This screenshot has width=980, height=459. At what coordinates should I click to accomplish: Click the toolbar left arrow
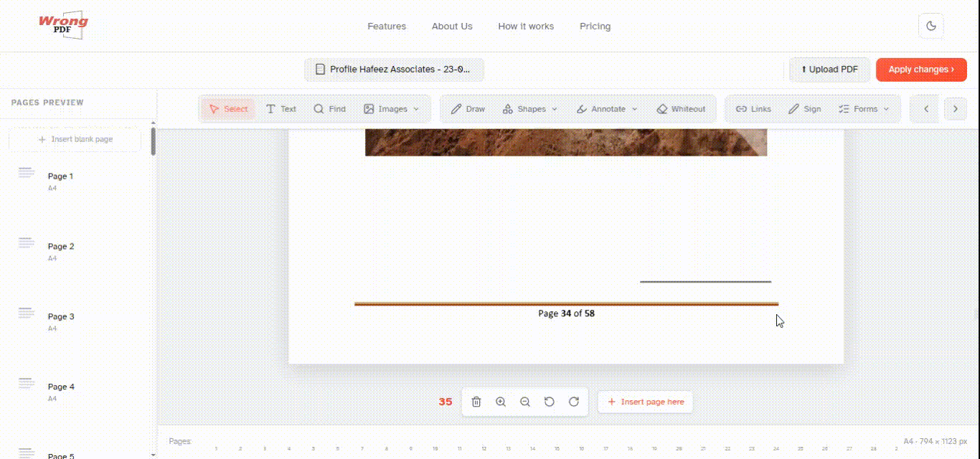tap(926, 109)
